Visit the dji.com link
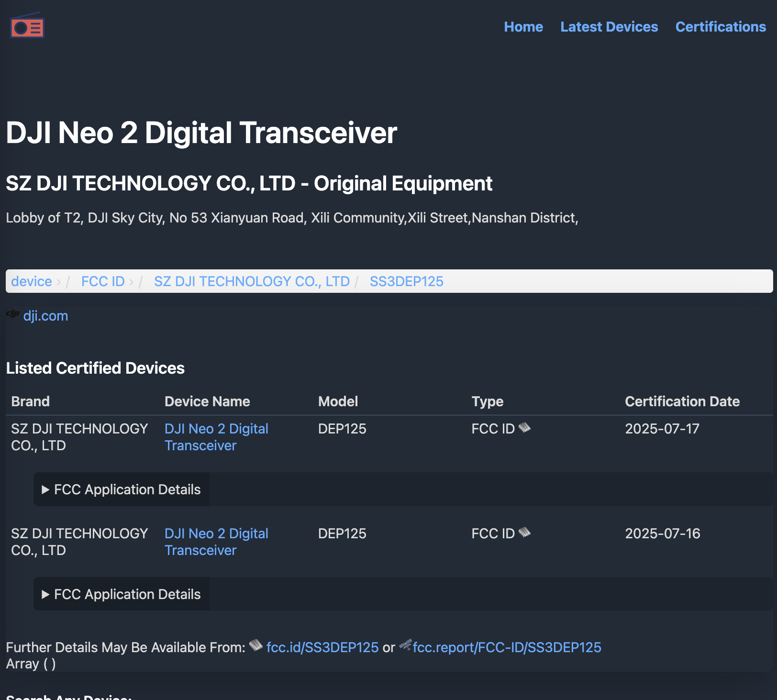777x700 pixels. click(45, 316)
